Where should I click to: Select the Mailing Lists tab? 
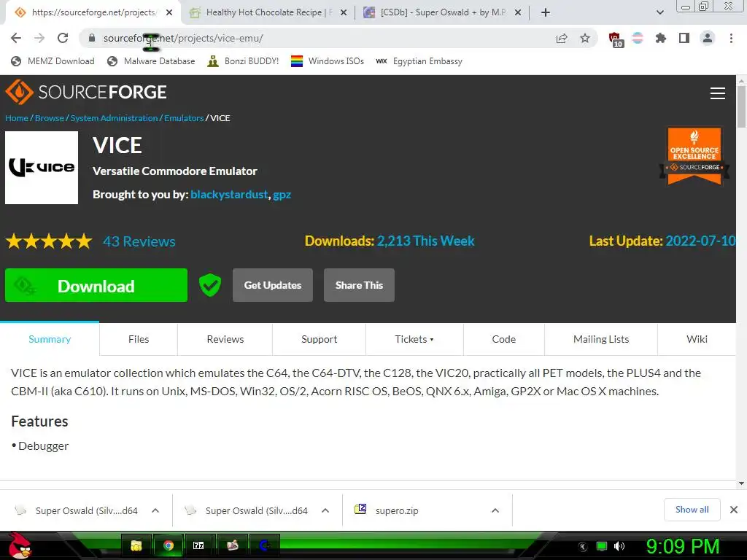[x=601, y=339]
